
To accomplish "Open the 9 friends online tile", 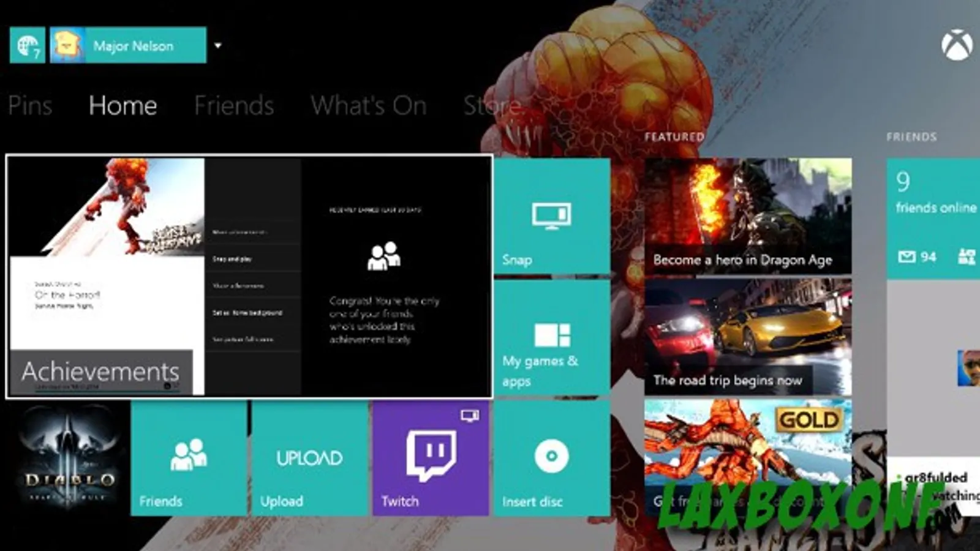I will click(x=933, y=219).
